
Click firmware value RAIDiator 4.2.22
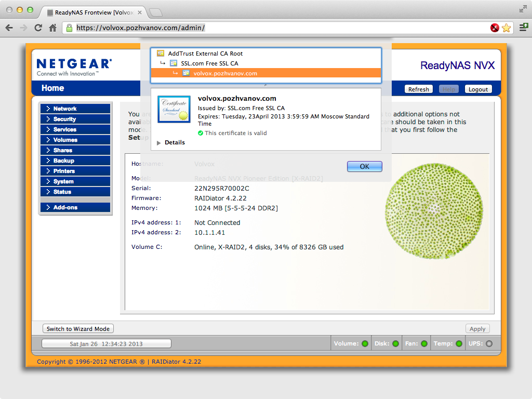pos(220,198)
